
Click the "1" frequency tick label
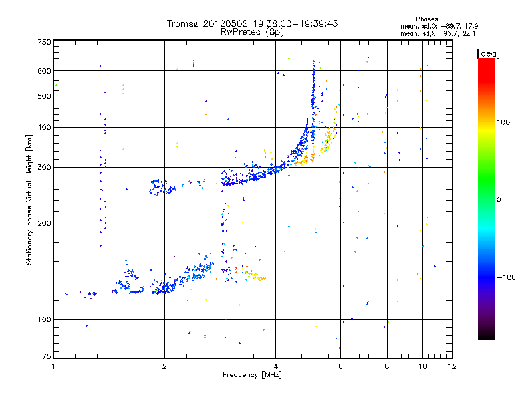[54, 367]
